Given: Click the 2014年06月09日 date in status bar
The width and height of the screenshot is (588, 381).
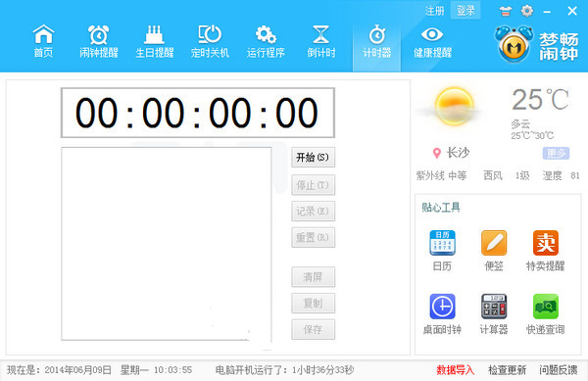Looking at the screenshot, I should (x=78, y=370).
